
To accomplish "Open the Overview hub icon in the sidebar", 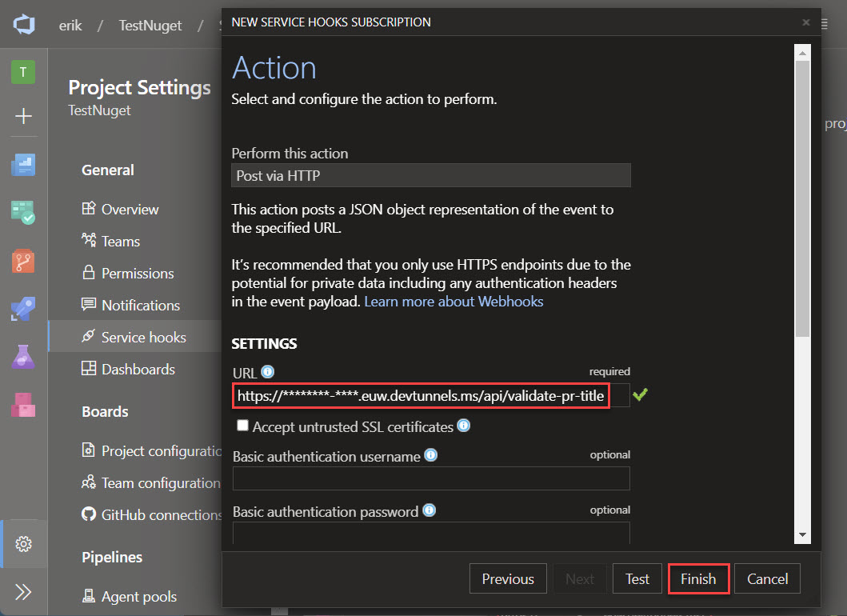I will [23, 164].
